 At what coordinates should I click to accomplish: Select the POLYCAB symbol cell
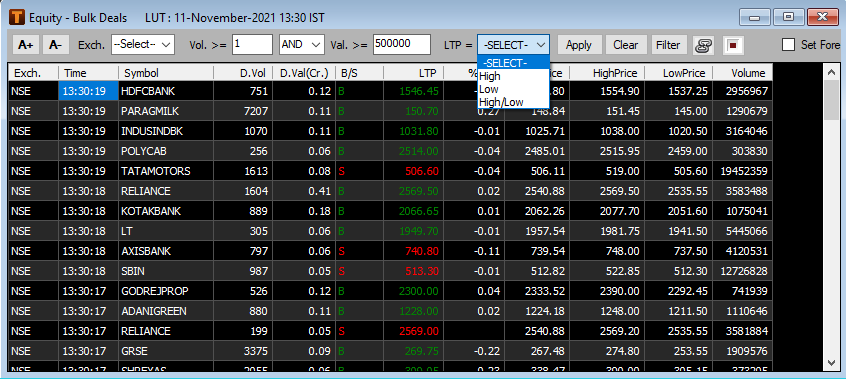[x=166, y=151]
